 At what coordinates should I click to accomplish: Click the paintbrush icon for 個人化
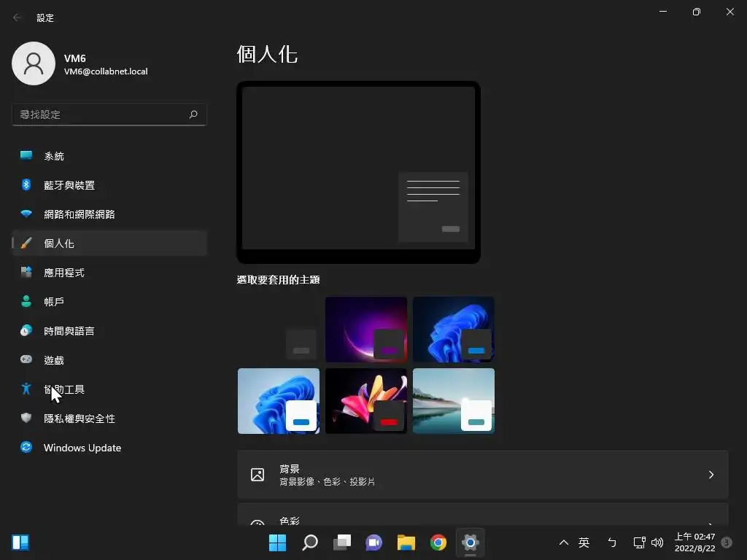coord(26,243)
